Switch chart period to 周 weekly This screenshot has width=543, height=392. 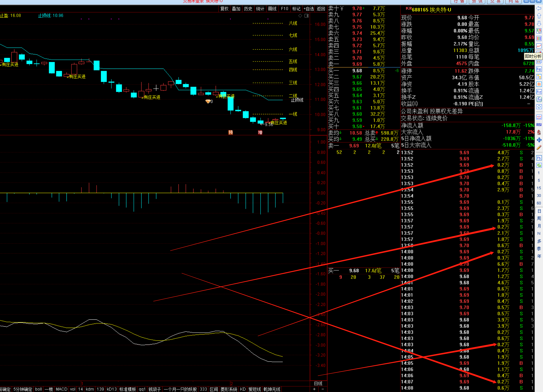click(539, 218)
